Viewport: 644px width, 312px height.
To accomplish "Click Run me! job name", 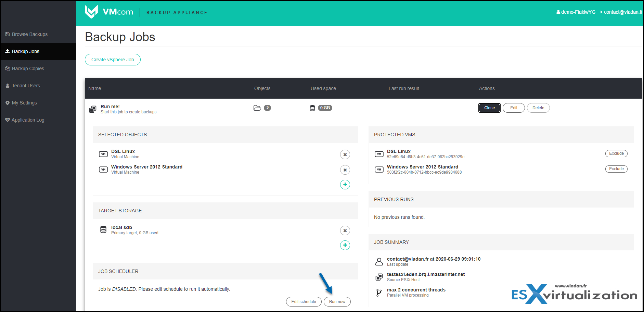I will [x=110, y=107].
